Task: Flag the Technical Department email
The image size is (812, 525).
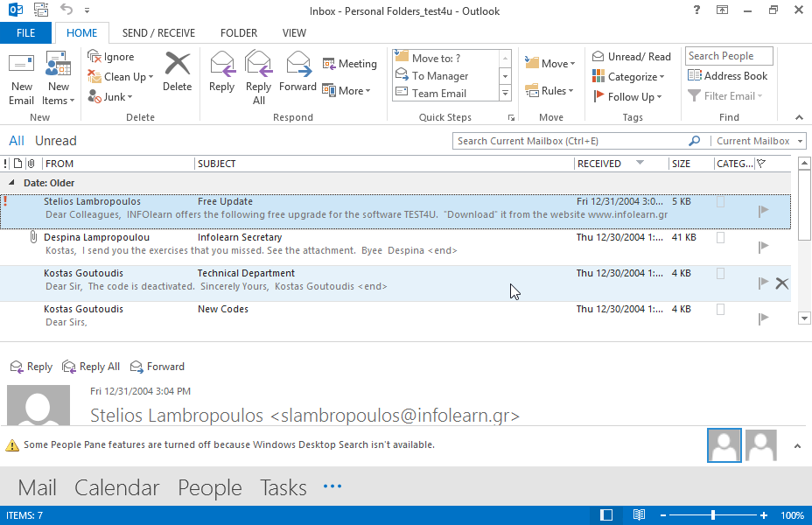Action: coord(763,283)
